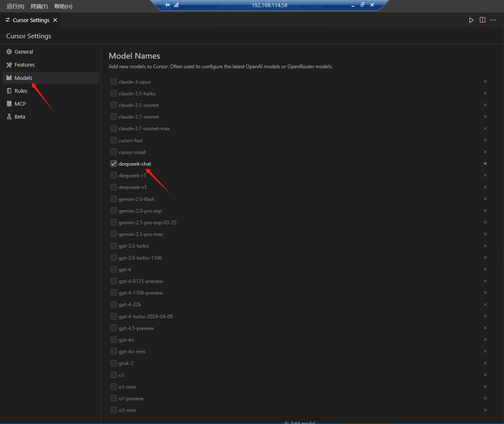Remove claude-3.5-haiku model with its X
This screenshot has height=424, width=504.
coord(485,93)
